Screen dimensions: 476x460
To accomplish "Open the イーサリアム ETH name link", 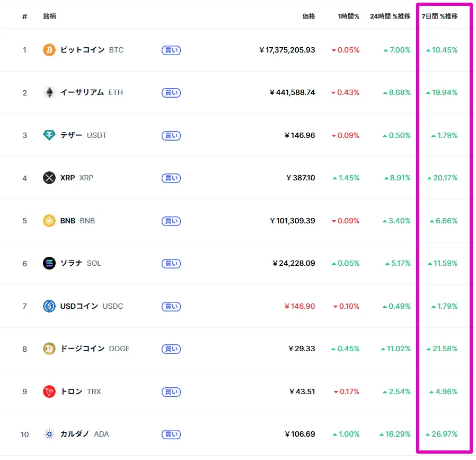I will pyautogui.click(x=92, y=92).
